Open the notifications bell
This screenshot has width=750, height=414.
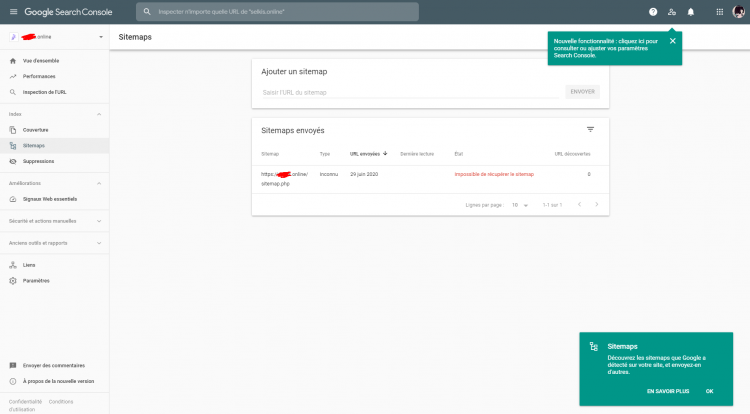tap(690, 12)
